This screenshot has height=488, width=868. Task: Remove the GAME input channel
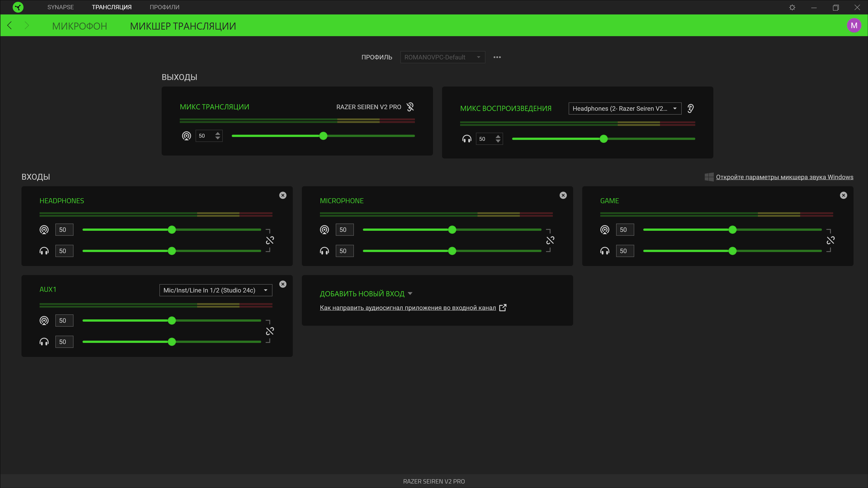pos(843,195)
